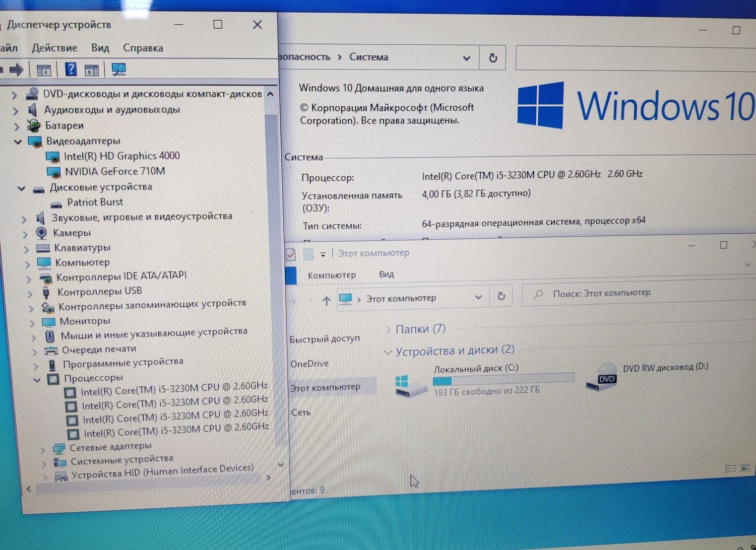Collapse Дисковые устройства category

click(x=21, y=188)
